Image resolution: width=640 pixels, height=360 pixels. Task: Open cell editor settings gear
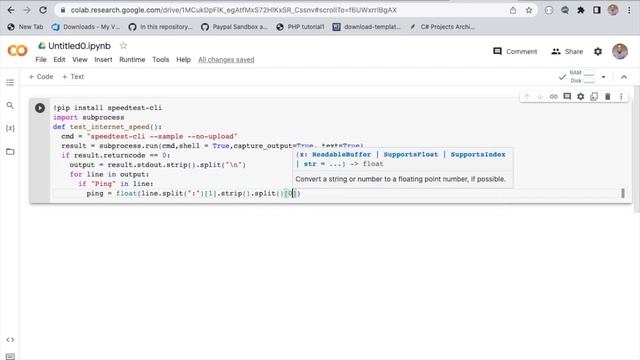[x=580, y=97]
